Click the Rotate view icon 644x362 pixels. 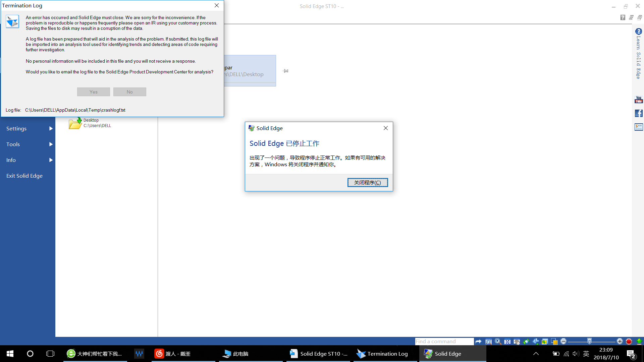[526, 342]
